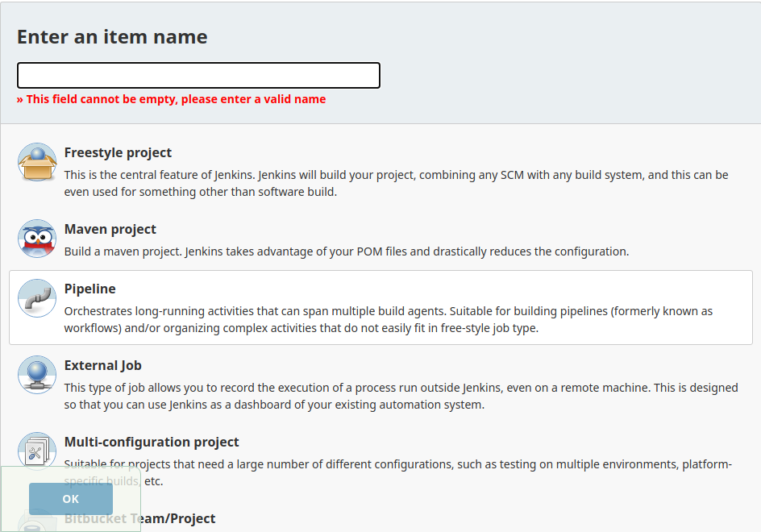Confirm with the OK button
The width and height of the screenshot is (761, 532).
(x=71, y=499)
